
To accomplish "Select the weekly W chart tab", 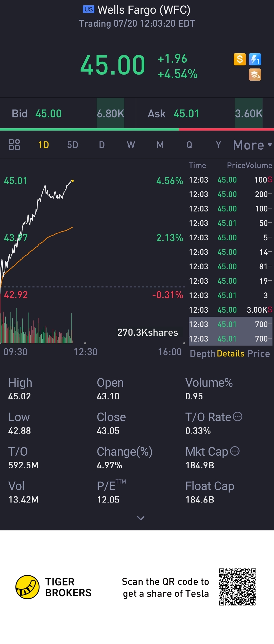I will tap(131, 145).
